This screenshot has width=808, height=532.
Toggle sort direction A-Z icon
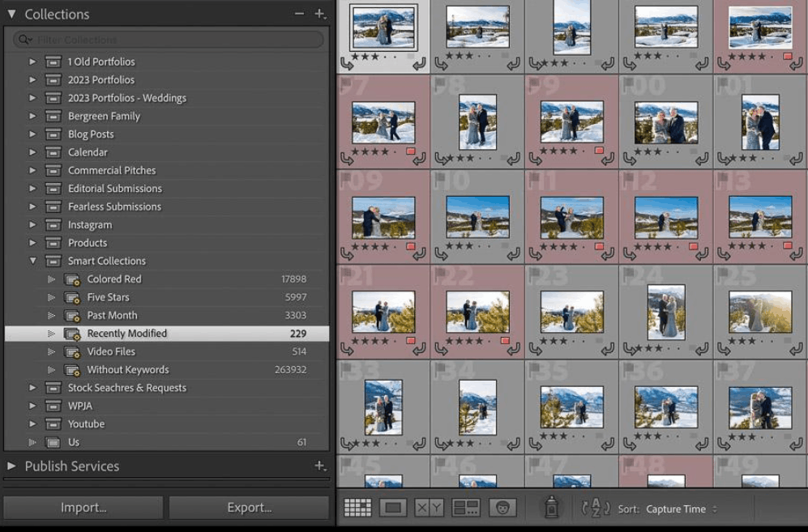point(596,509)
